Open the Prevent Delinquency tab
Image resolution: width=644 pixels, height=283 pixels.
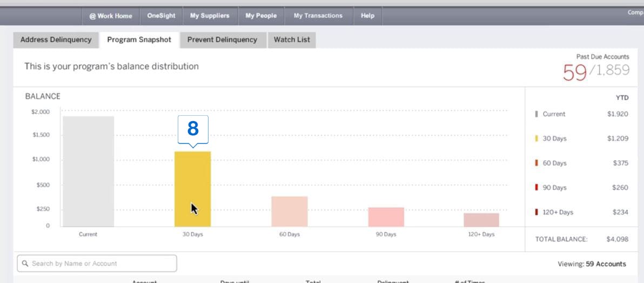222,40
